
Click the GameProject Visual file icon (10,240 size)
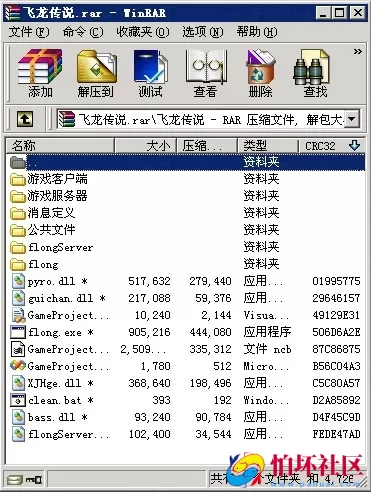[18, 315]
